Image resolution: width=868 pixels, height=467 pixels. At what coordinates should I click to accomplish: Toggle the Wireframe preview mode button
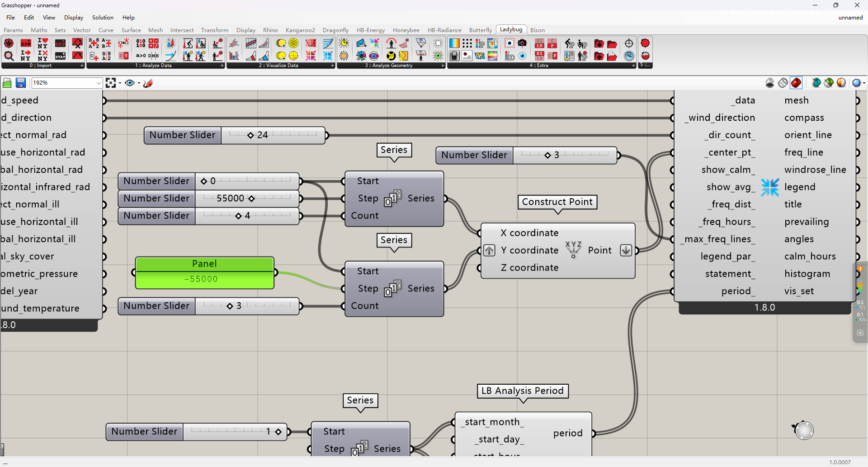coord(783,83)
